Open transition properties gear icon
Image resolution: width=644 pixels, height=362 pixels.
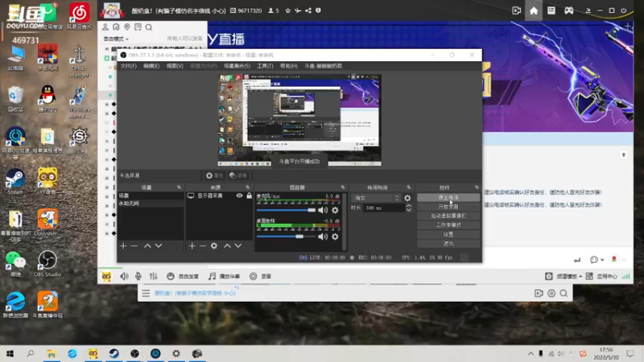point(407,198)
